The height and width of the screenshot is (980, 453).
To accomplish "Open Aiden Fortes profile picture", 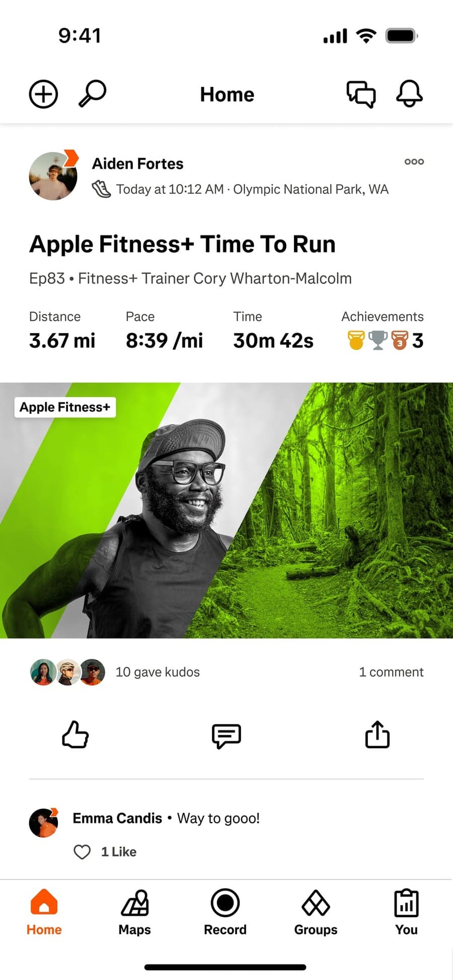I will coord(53,175).
